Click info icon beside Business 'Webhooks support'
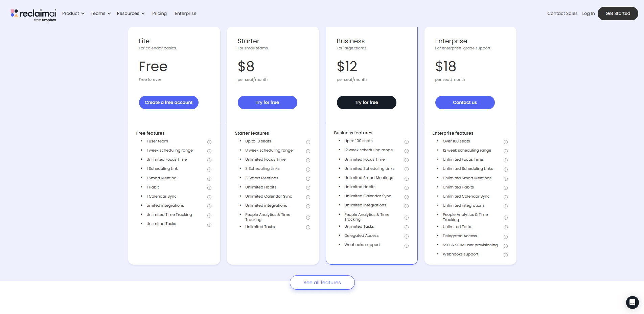The width and height of the screenshot is (644, 314). pyautogui.click(x=407, y=246)
